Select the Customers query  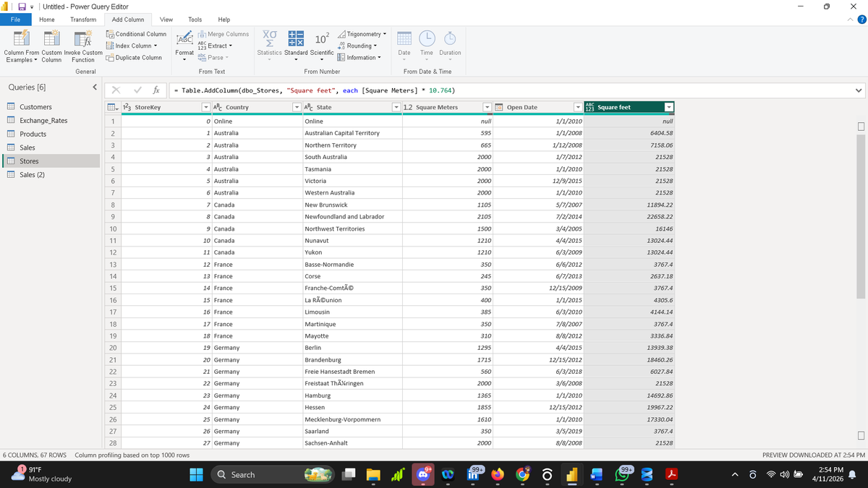[50, 107]
